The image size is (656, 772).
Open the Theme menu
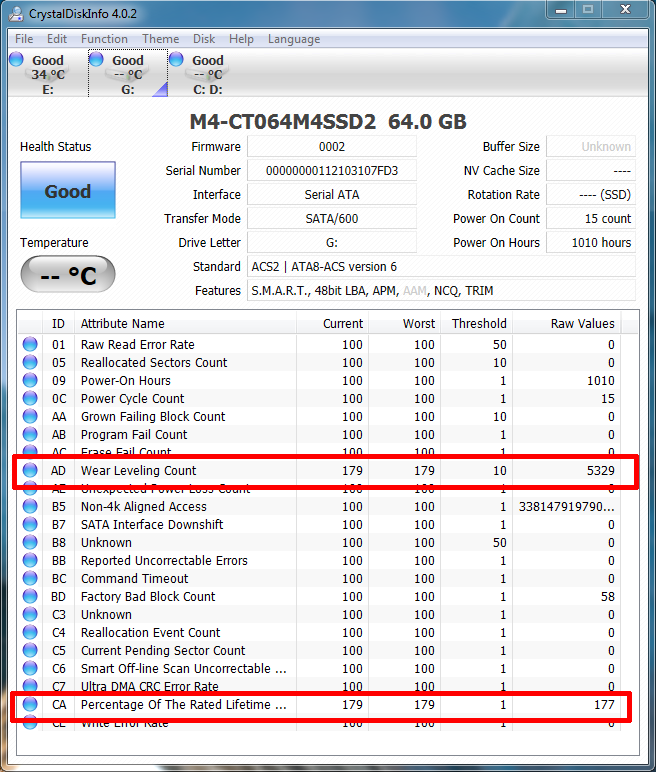point(161,39)
